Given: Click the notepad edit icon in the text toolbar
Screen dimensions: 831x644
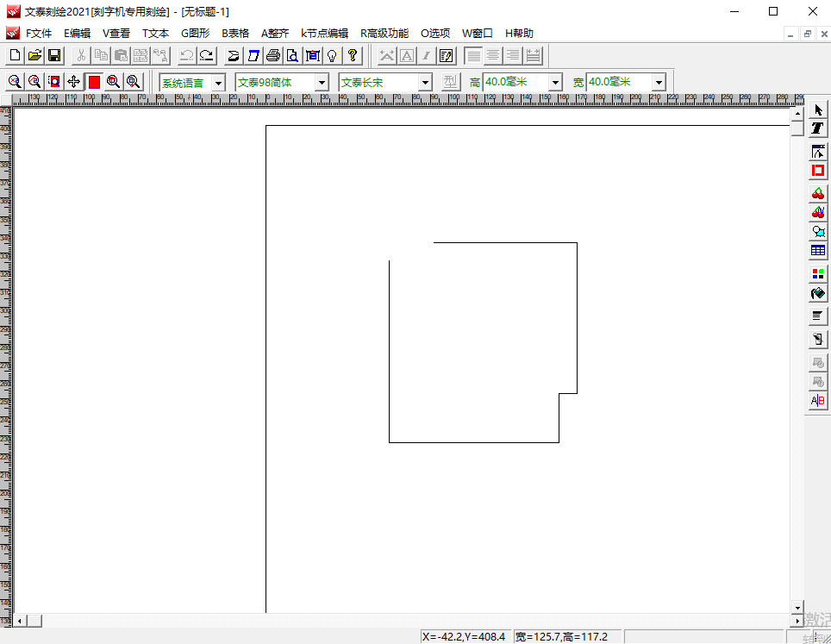Looking at the screenshot, I should pyautogui.click(x=447, y=55).
